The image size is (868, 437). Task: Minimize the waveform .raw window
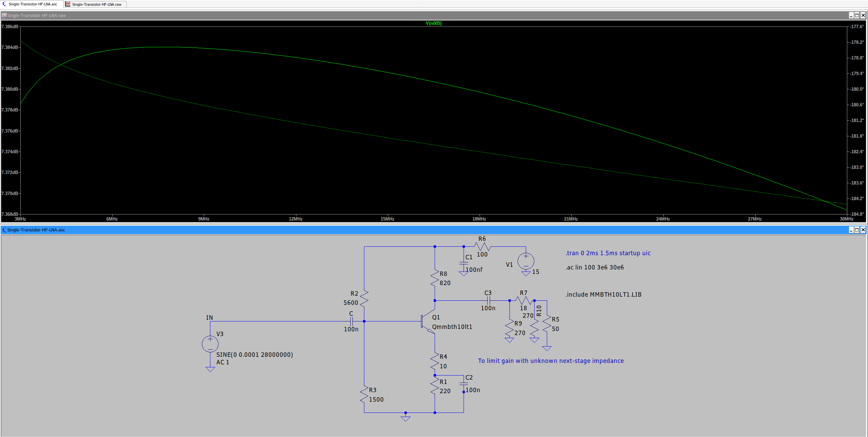click(851, 15)
